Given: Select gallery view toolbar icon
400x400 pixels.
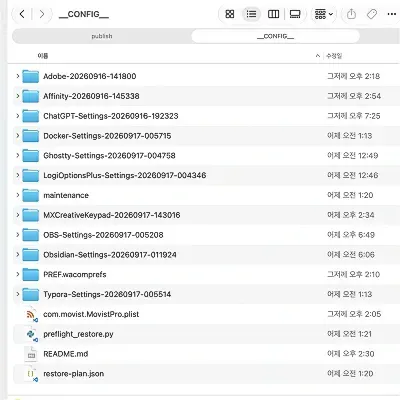Looking at the screenshot, I should pos(295,14).
